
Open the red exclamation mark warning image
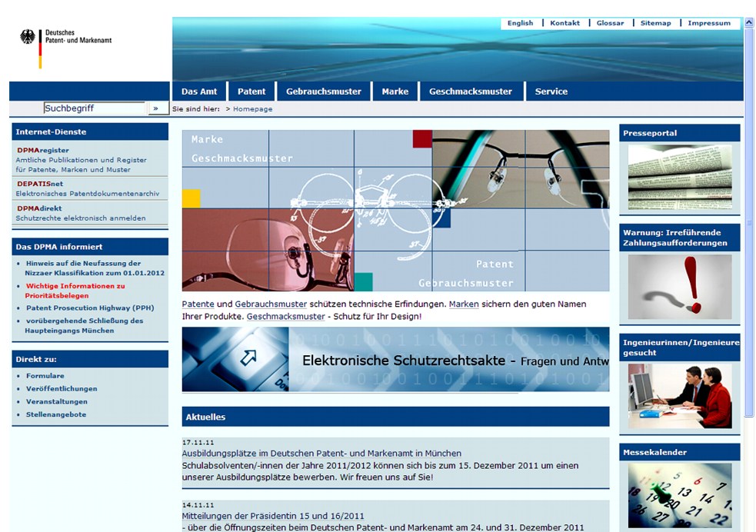pos(680,287)
